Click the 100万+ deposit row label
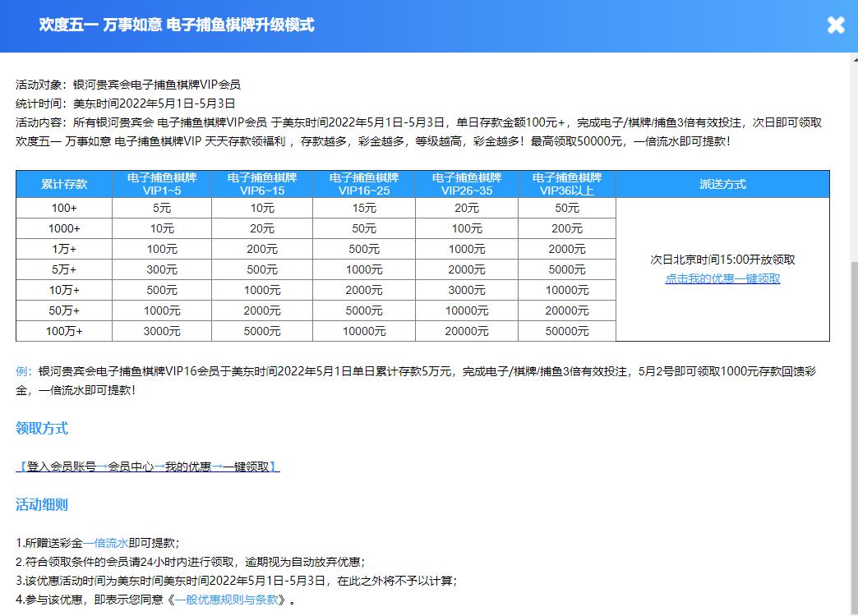 coord(64,331)
